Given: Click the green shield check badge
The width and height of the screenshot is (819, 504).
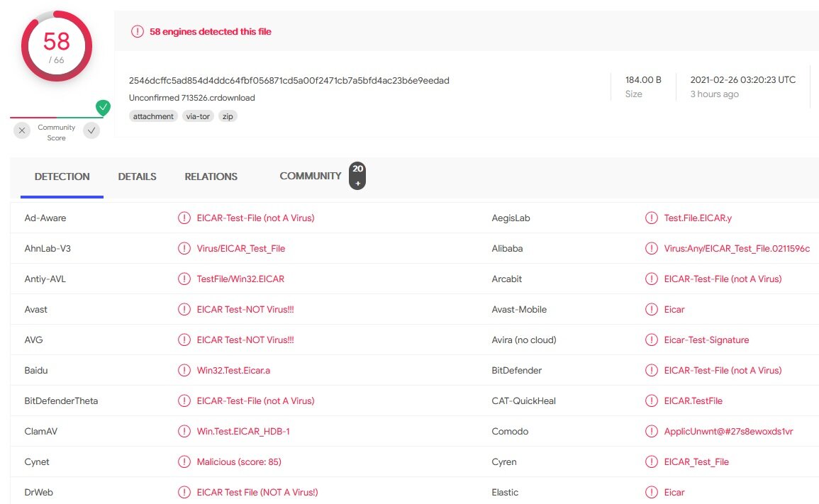Looking at the screenshot, I should tap(103, 108).
